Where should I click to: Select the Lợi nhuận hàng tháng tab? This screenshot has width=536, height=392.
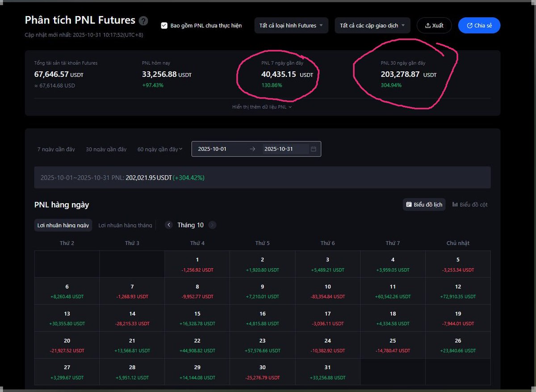[125, 225]
